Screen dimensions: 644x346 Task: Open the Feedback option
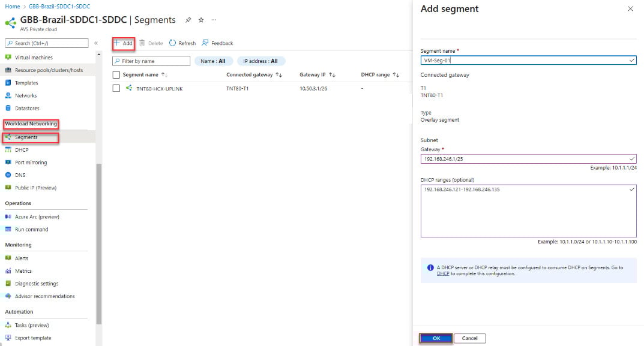click(x=217, y=43)
